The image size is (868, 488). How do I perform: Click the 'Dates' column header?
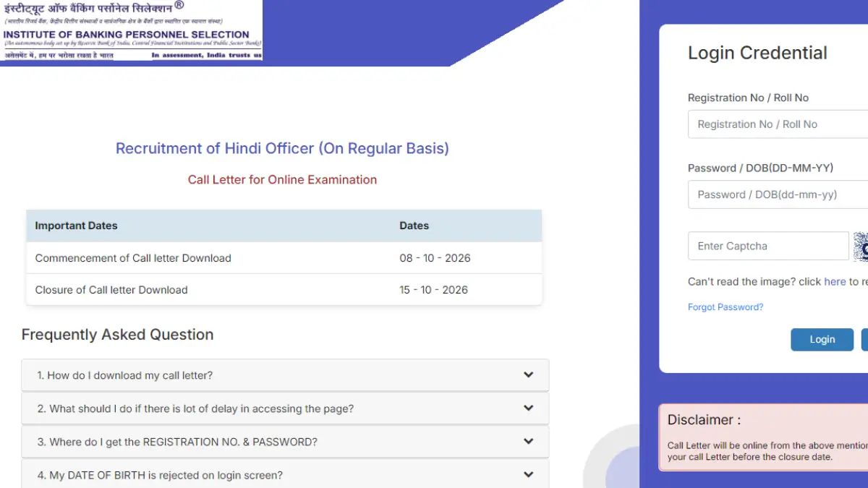coord(414,226)
